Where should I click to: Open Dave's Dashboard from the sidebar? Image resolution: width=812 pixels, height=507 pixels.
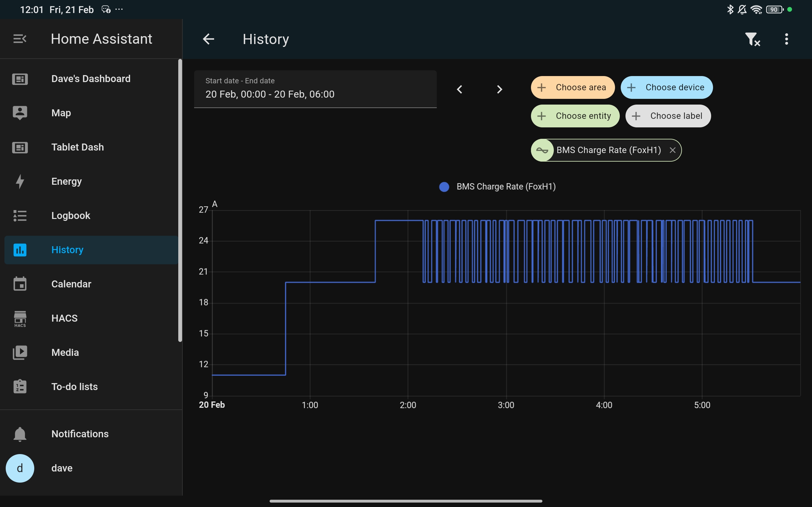point(91,79)
